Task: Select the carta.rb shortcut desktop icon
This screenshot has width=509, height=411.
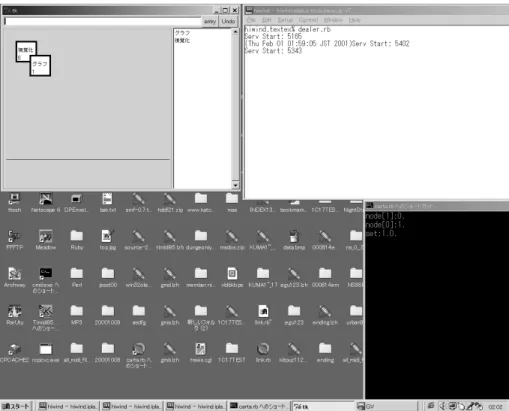Action: click(x=139, y=355)
